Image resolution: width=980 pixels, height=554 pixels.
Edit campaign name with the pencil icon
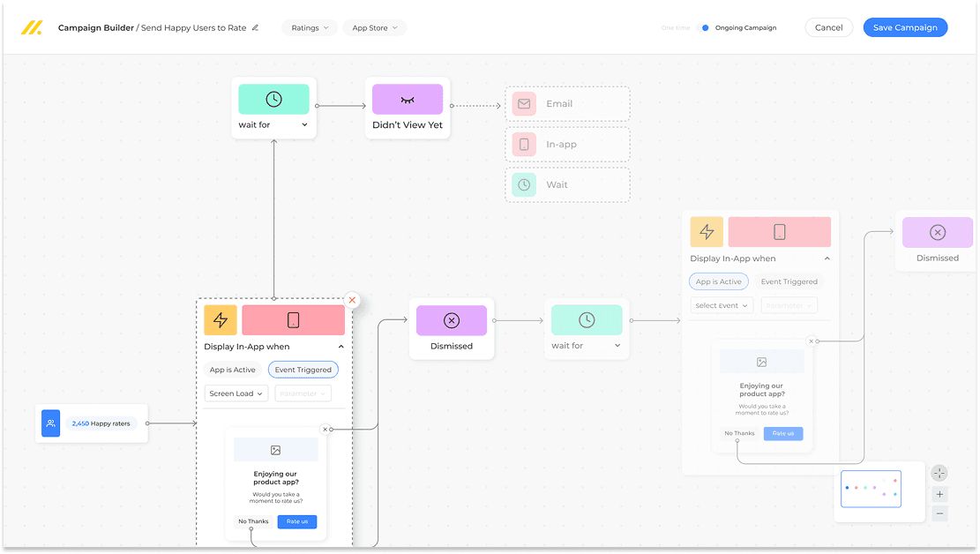[255, 27]
